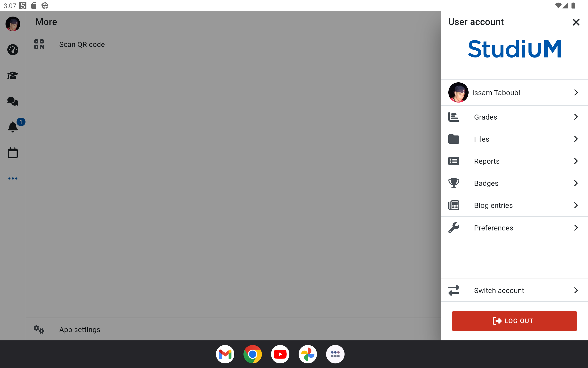
Task: Click the red LOG OUT button
Action: [x=514, y=321]
